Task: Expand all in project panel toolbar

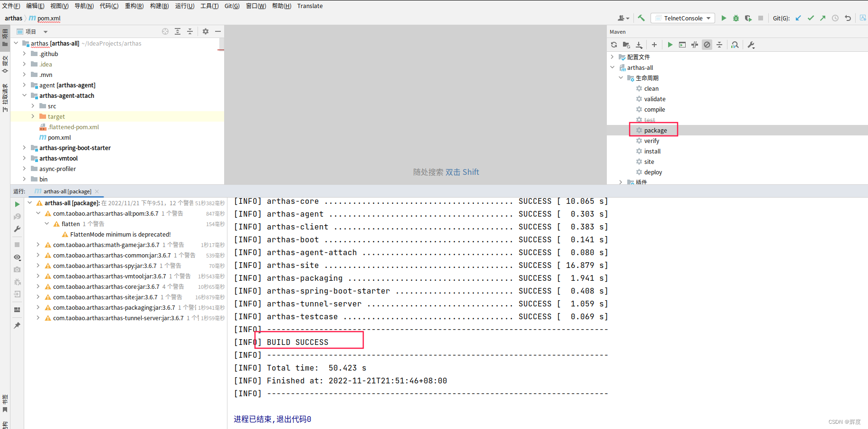Action: (x=178, y=31)
